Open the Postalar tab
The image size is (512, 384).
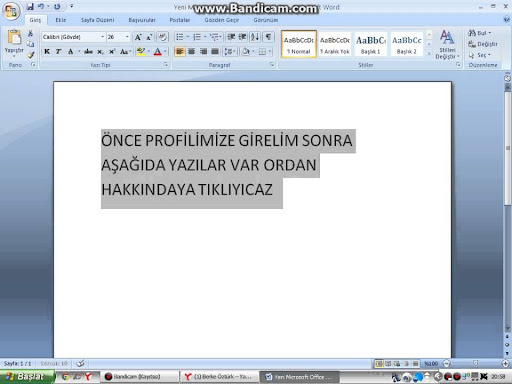(x=180, y=20)
